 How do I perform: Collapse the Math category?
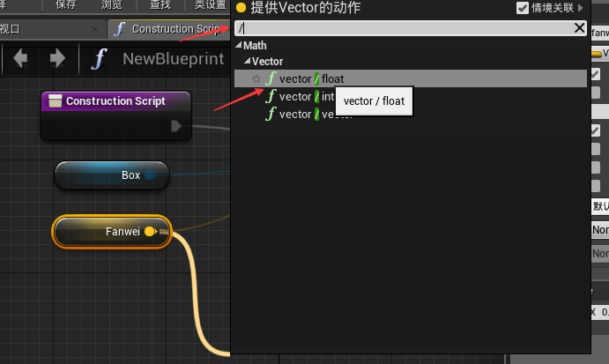tap(239, 45)
